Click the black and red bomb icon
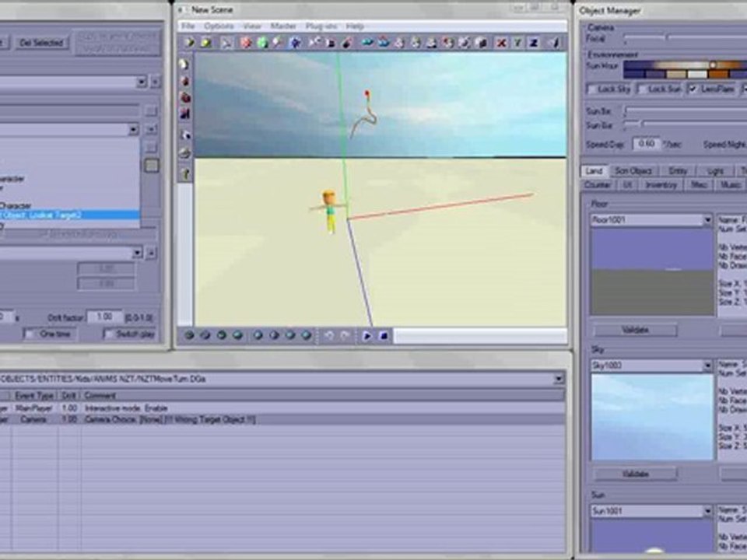Screen dimensions: 747x560 [348, 43]
